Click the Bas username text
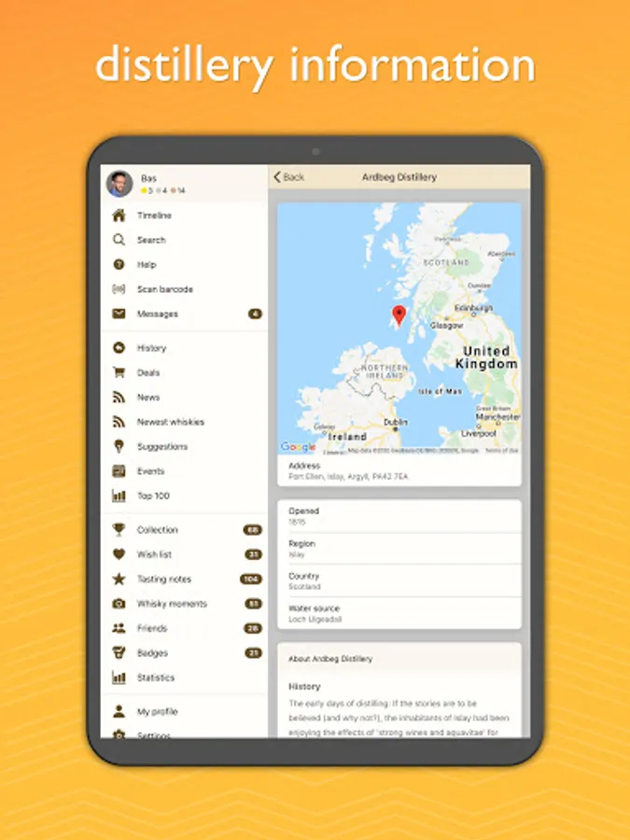630x840 pixels. point(148,178)
